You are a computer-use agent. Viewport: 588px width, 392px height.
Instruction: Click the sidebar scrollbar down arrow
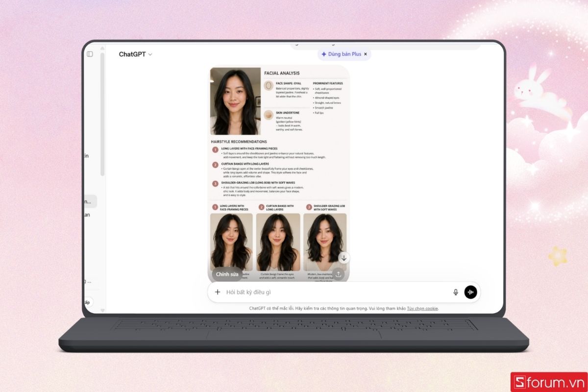(x=102, y=310)
